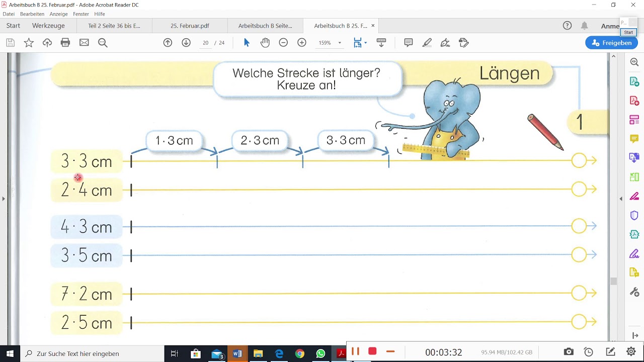Viewport: 644px width, 362px height.
Task: Open the 'Arbeitsbuch B Seite...' tab
Action: (265, 26)
